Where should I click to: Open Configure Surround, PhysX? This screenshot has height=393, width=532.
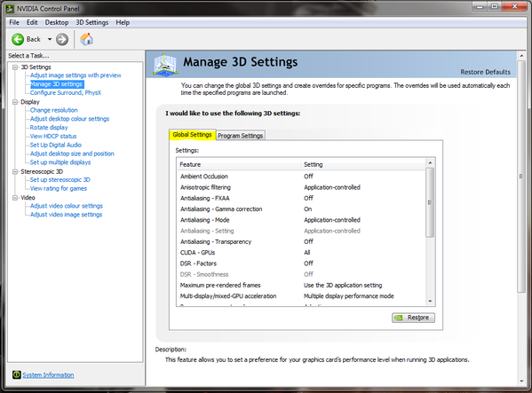tap(66, 93)
